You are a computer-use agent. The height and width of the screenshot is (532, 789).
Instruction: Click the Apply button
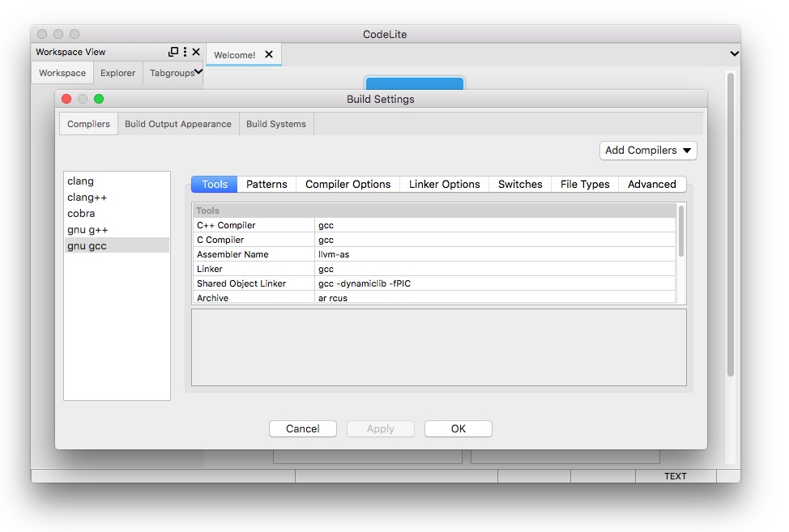click(381, 429)
